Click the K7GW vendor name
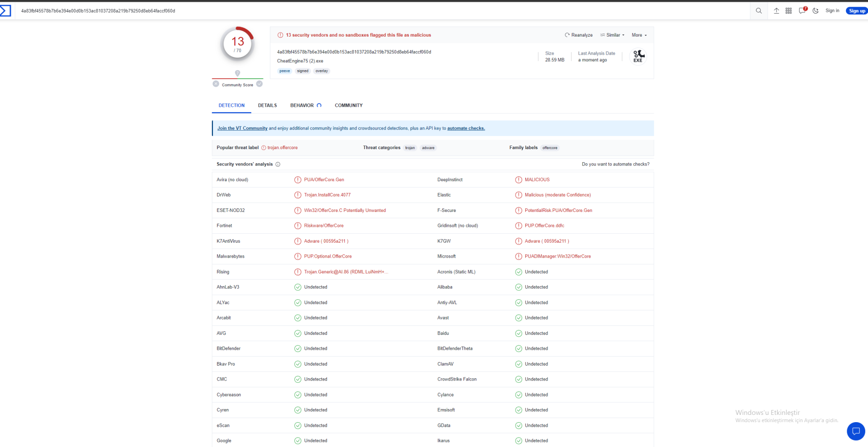Viewport: 868px width, 447px height. pyautogui.click(x=444, y=241)
